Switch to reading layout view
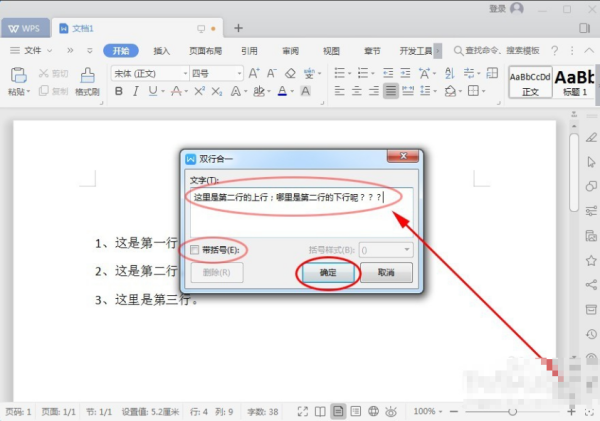600x421 pixels. pos(320,411)
